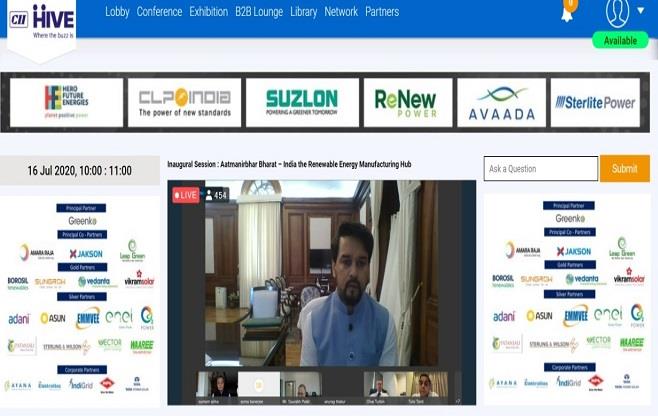Click the Suzlon sponsor banner
Viewport: 658px width, 416px height.
click(x=302, y=102)
